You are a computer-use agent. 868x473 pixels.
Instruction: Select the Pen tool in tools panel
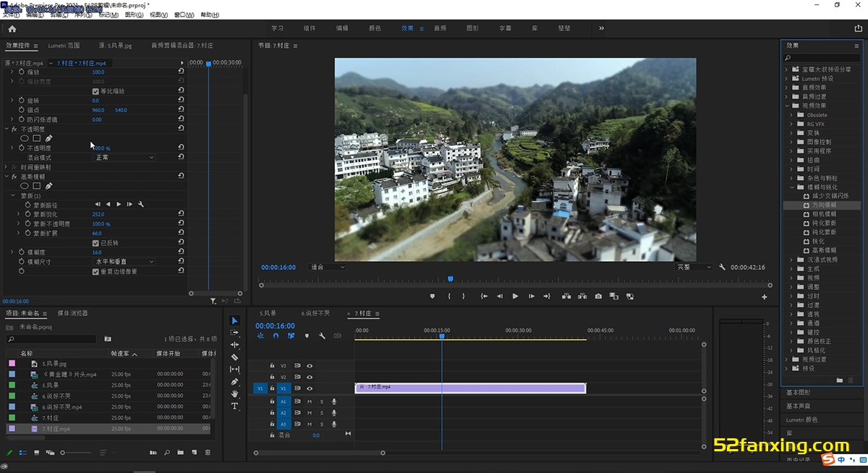[234, 382]
